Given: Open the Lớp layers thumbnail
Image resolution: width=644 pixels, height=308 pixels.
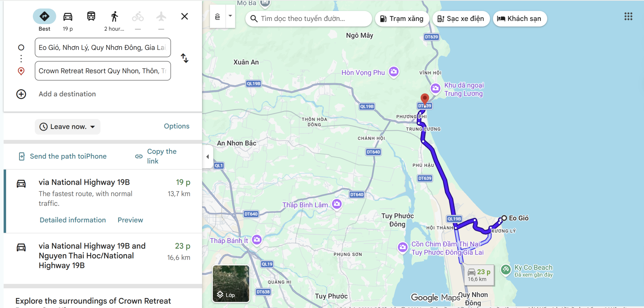Looking at the screenshot, I should click(231, 284).
